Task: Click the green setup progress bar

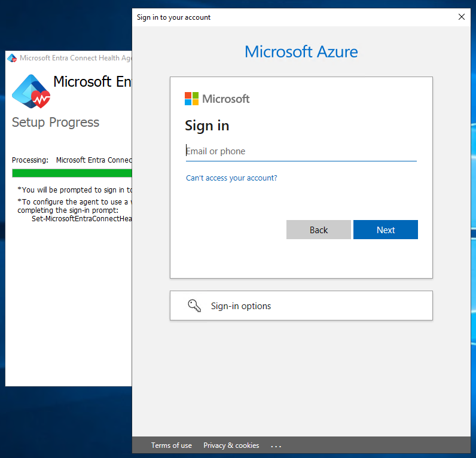Action: [72, 173]
